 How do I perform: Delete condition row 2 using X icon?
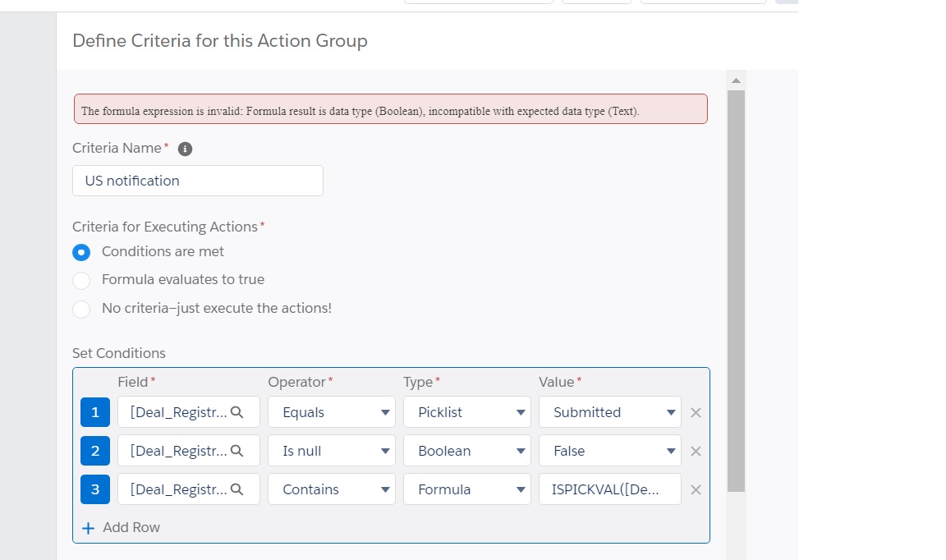[x=696, y=451]
